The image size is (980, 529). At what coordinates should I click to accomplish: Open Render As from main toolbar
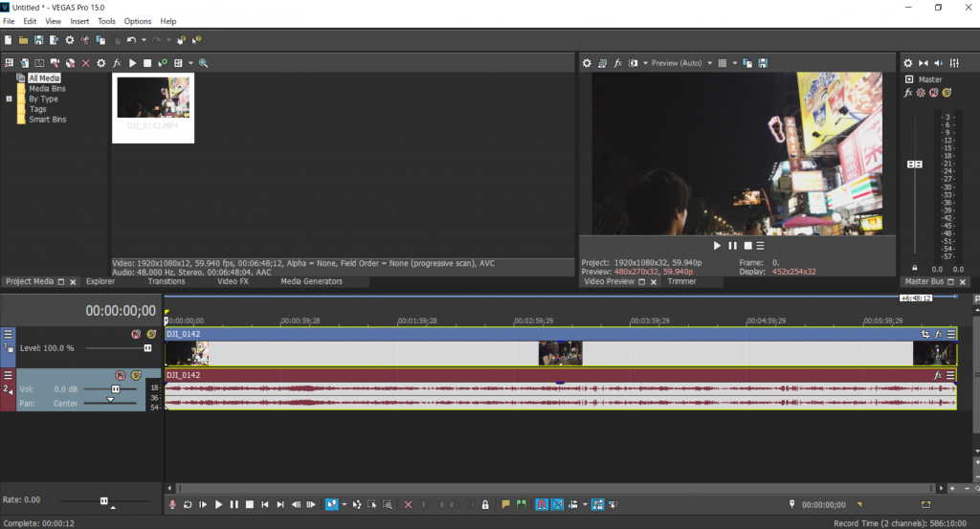coord(54,40)
